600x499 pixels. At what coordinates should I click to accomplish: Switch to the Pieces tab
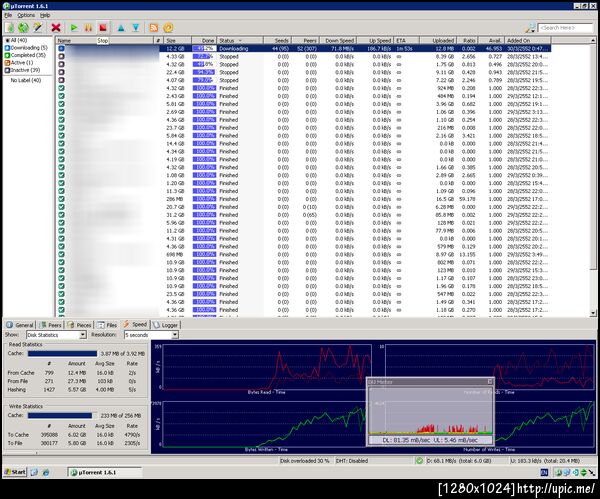[x=79, y=325]
